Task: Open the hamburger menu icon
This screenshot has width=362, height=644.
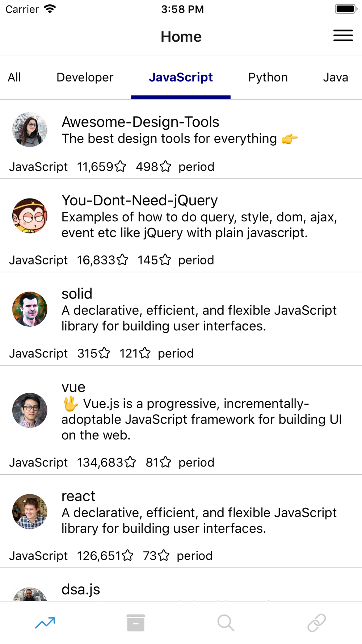Action: pyautogui.click(x=343, y=35)
